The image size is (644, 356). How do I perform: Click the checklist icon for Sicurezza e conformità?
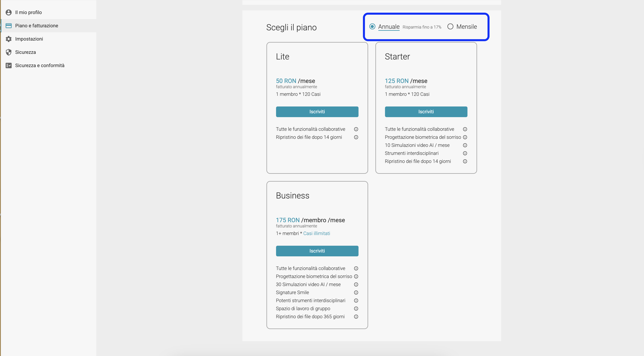pos(8,65)
